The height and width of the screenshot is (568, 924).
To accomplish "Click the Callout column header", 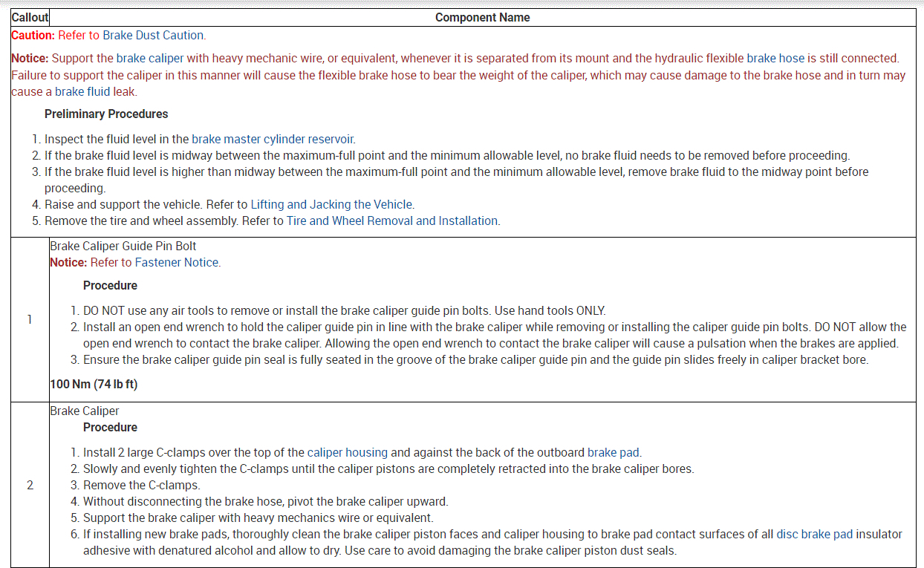I will pyautogui.click(x=30, y=17).
